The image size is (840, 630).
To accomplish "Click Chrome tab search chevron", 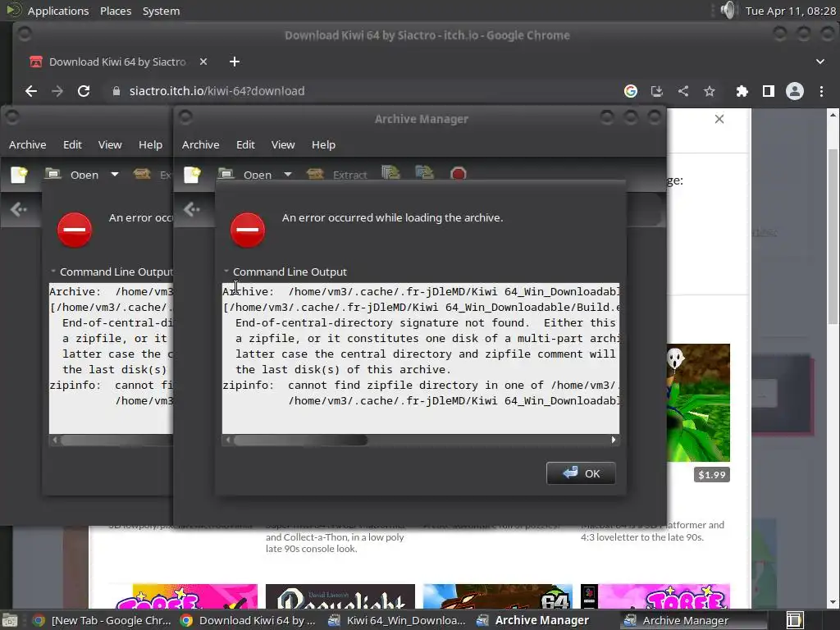I will (x=820, y=62).
